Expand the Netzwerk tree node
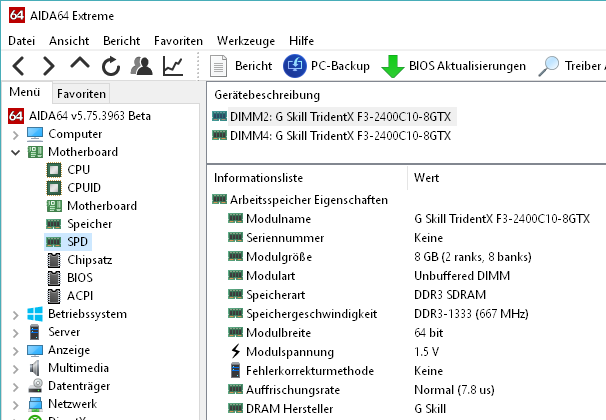606x420 pixels. [15, 405]
